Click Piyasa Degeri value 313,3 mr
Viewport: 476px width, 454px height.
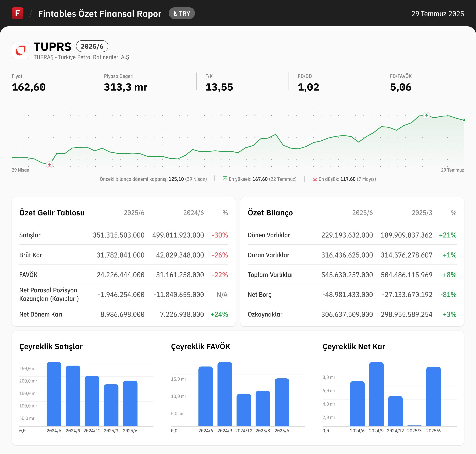pyautogui.click(x=126, y=87)
